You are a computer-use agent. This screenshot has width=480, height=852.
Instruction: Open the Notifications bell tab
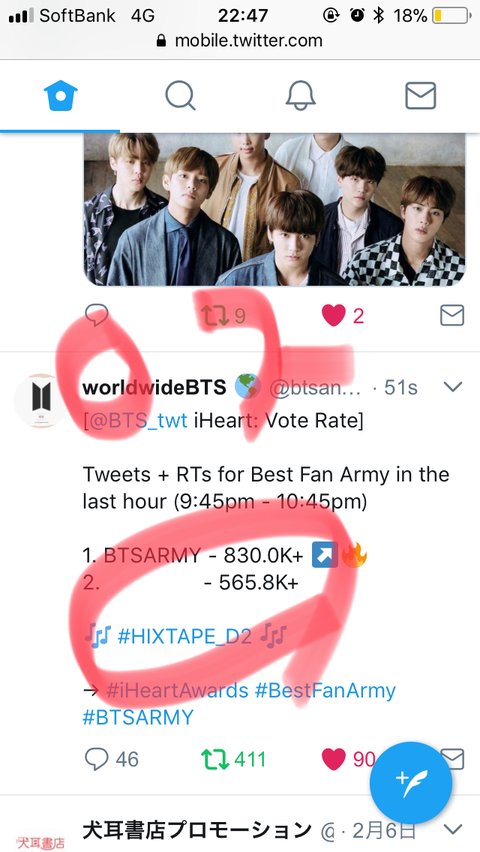tap(300, 96)
